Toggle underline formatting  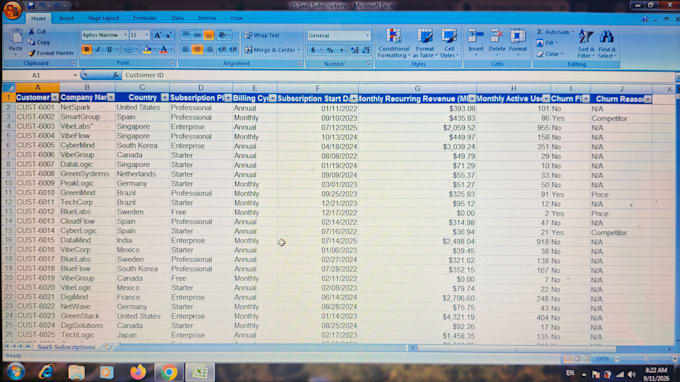tap(109, 49)
